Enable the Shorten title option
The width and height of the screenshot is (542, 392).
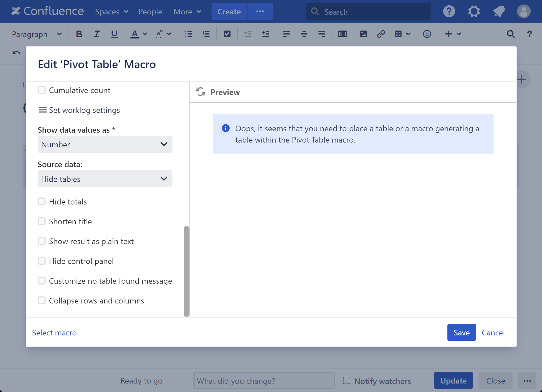pos(42,221)
